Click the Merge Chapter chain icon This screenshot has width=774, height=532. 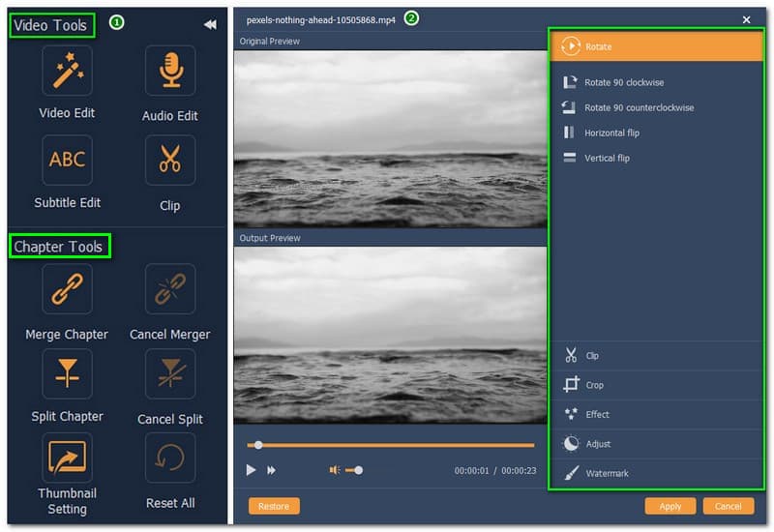pyautogui.click(x=67, y=289)
